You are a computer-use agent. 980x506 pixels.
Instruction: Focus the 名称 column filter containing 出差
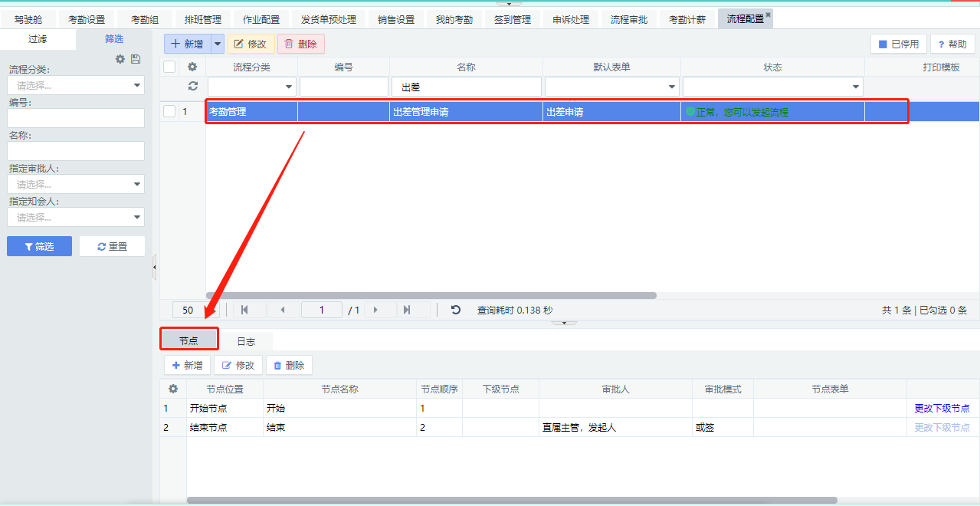pos(466,87)
